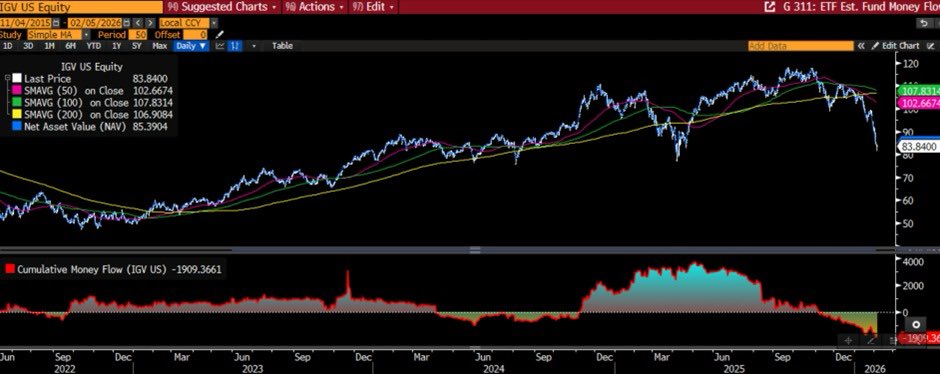This screenshot has height=374, width=940.
Task: Click yellow SMAVG (200) color swatch
Action: point(16,114)
